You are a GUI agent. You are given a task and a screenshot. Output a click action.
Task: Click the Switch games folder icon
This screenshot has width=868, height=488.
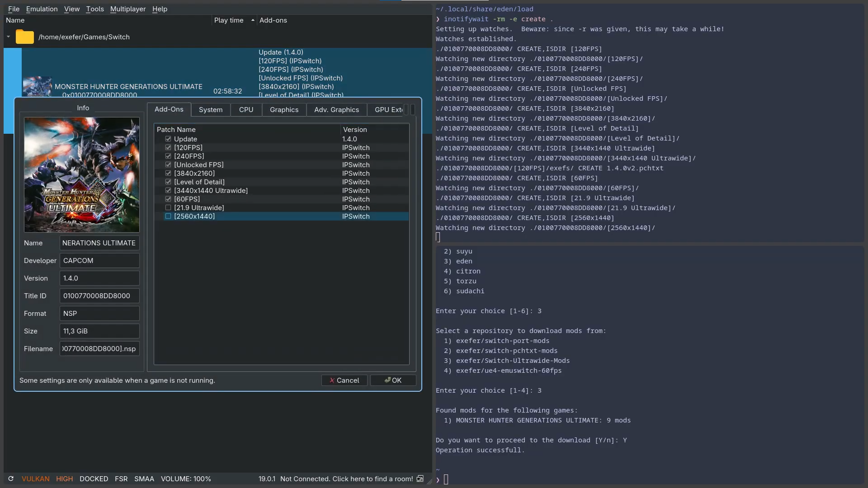(x=24, y=37)
